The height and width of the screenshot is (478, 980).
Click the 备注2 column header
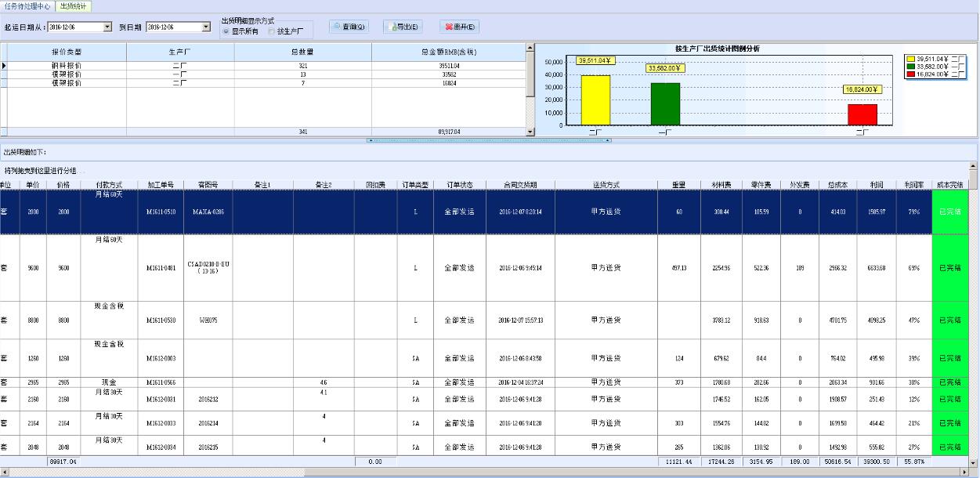[x=324, y=185]
